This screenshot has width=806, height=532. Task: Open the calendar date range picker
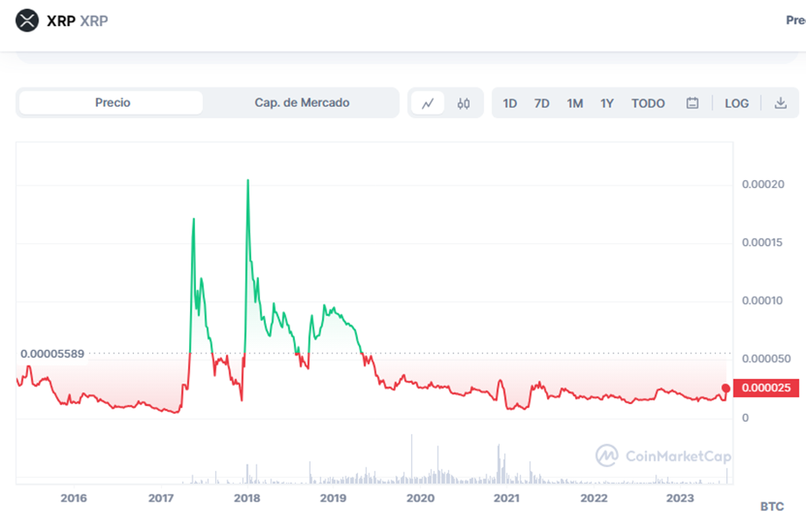692,103
